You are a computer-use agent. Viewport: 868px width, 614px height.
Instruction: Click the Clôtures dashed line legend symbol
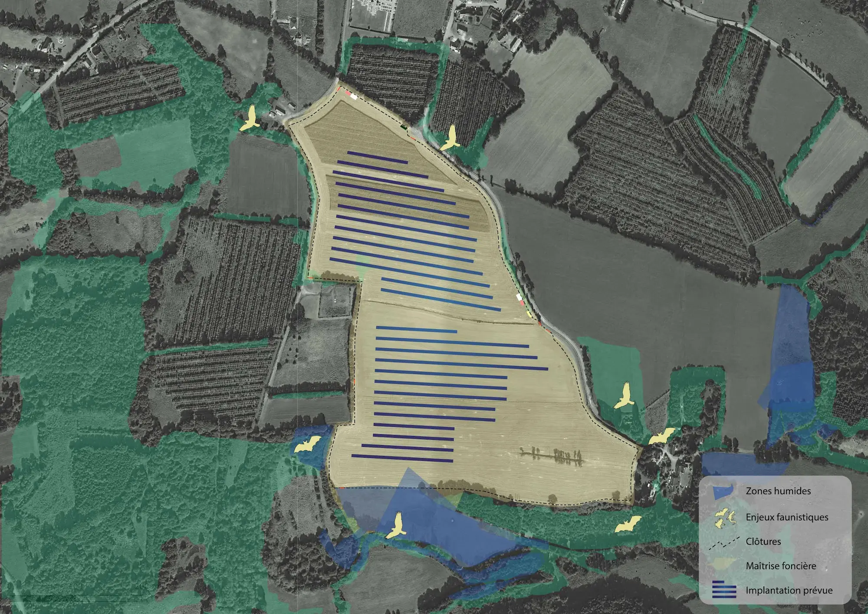[x=723, y=543]
